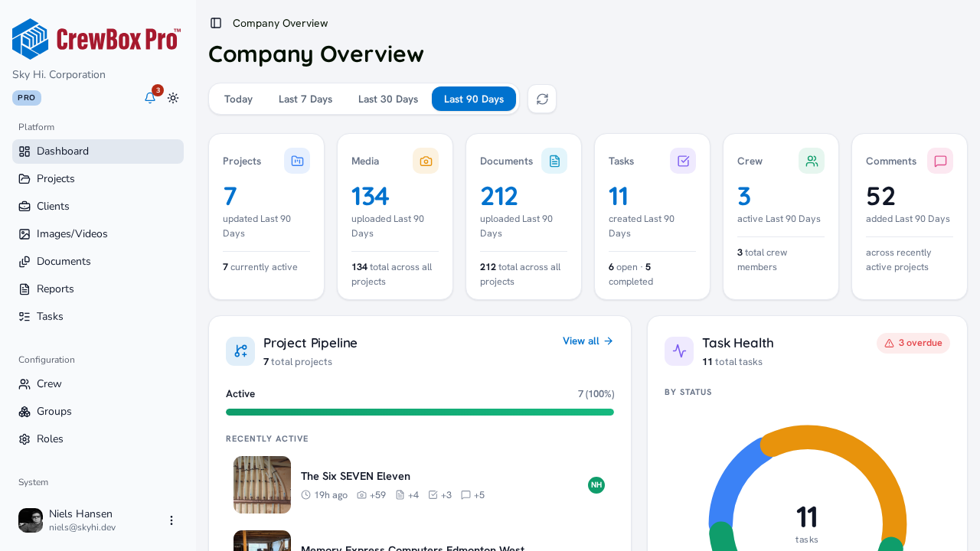Image resolution: width=980 pixels, height=551 pixels.
Task: Click the +5 comments count
Action: 473,495
